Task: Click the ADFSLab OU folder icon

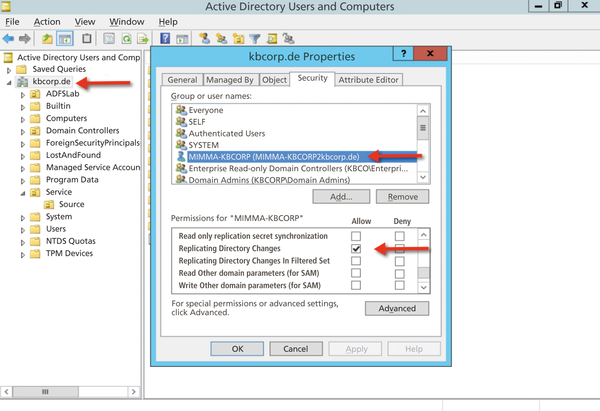Action: pos(35,94)
